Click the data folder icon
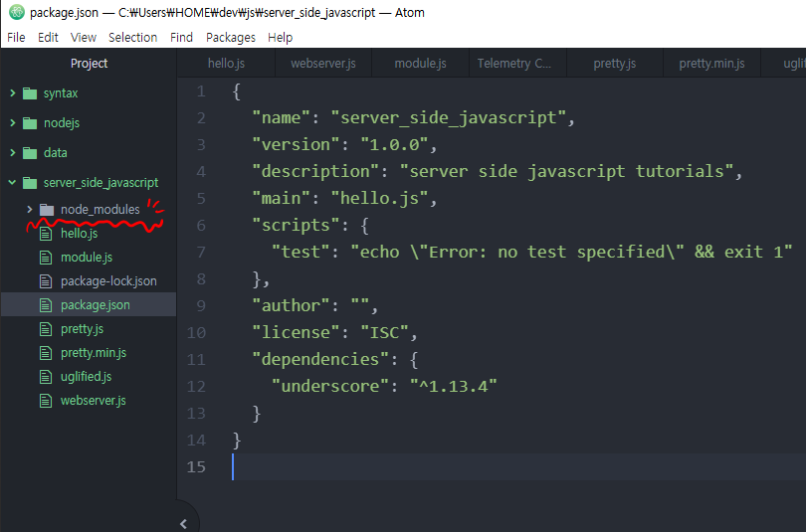This screenshot has width=806, height=532. pyautogui.click(x=30, y=153)
